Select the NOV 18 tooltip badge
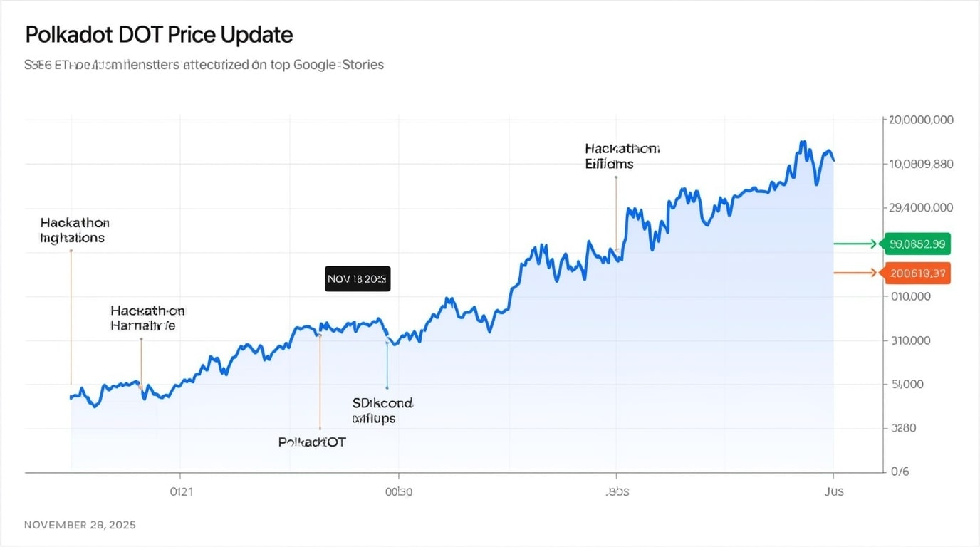 click(x=358, y=278)
